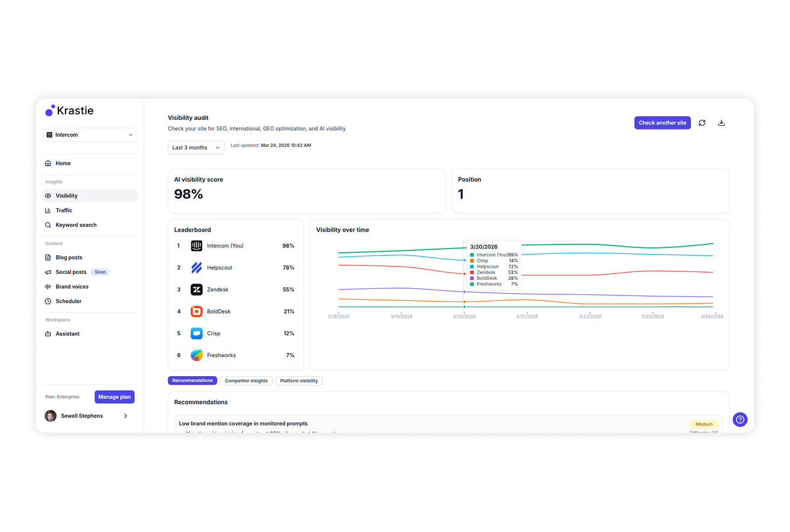Click Check another site button
The height and width of the screenshot is (532, 790).
tap(662, 123)
